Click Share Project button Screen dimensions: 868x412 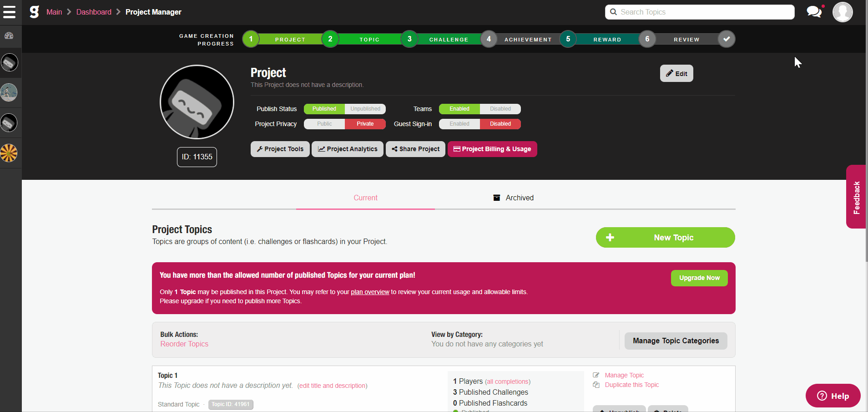pyautogui.click(x=415, y=149)
